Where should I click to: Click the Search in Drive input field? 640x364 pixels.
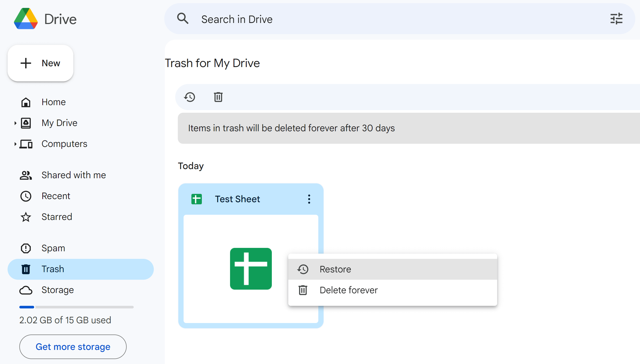[313, 19]
